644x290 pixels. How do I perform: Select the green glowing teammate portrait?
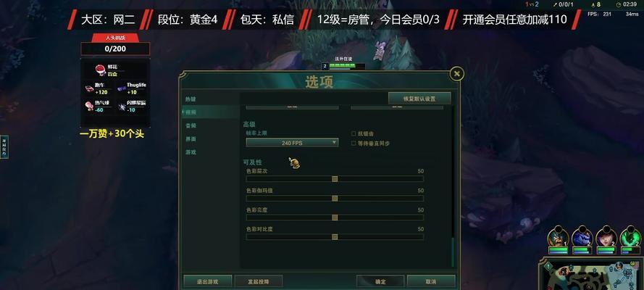[630, 236]
